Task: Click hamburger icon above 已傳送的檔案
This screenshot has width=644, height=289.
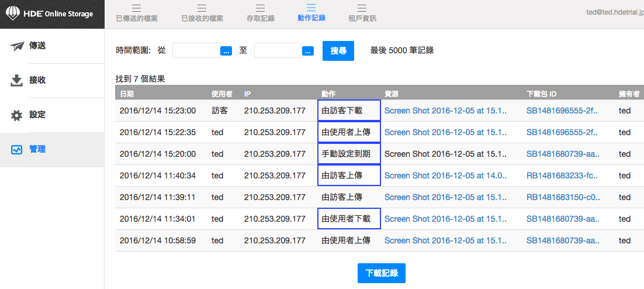Action: (x=137, y=8)
